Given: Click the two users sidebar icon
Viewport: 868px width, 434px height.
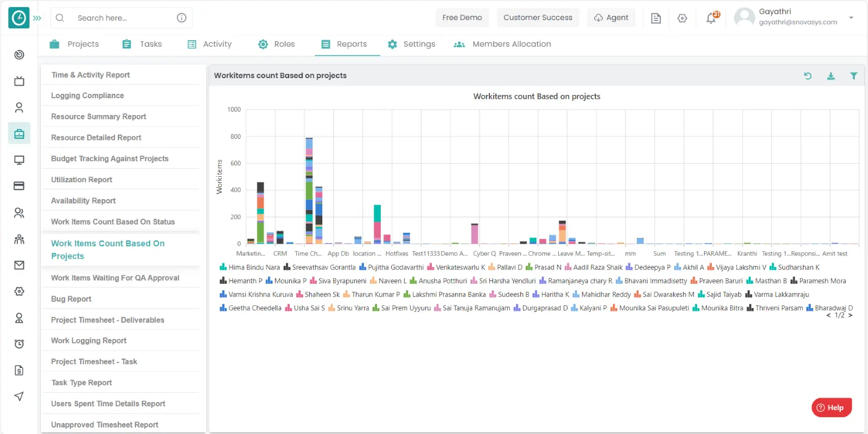Looking at the screenshot, I should pyautogui.click(x=19, y=213).
